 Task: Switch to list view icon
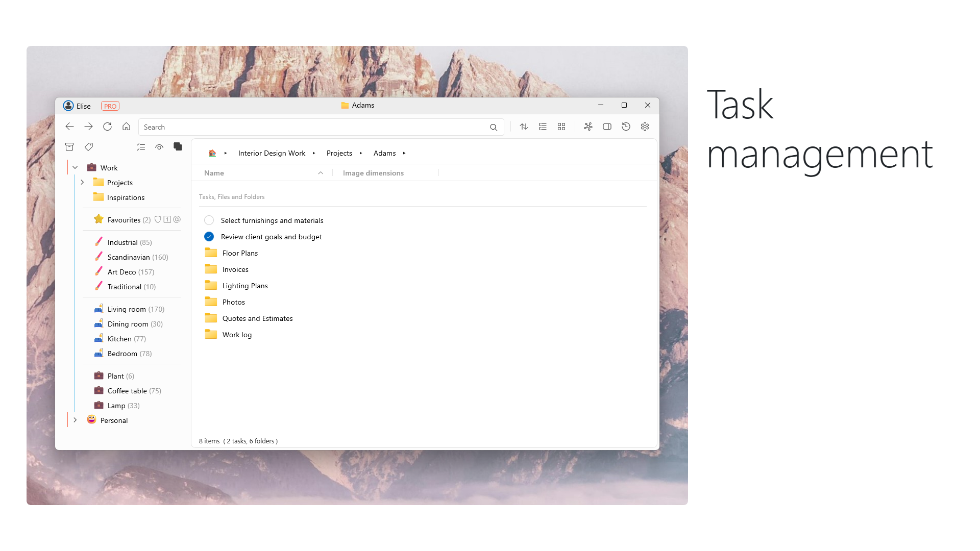point(543,127)
